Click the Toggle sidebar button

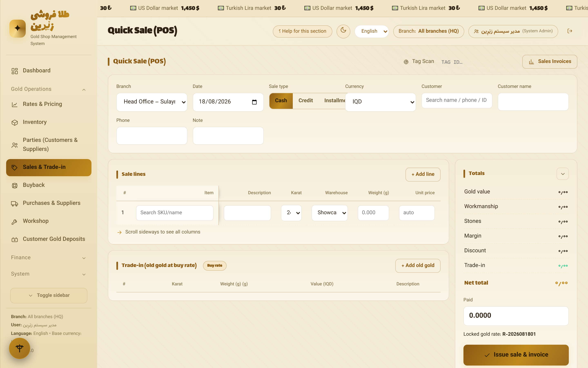49,295
